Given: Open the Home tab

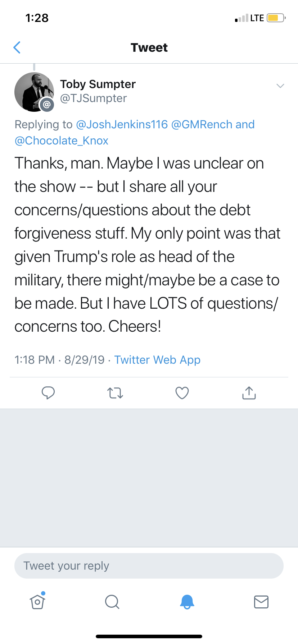Looking at the screenshot, I should (x=37, y=602).
